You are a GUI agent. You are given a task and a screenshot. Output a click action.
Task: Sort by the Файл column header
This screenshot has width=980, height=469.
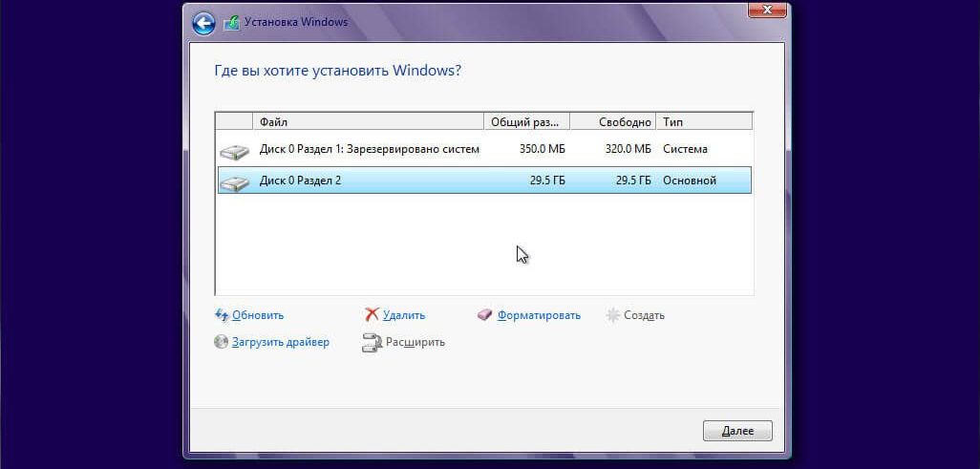pos(368,122)
